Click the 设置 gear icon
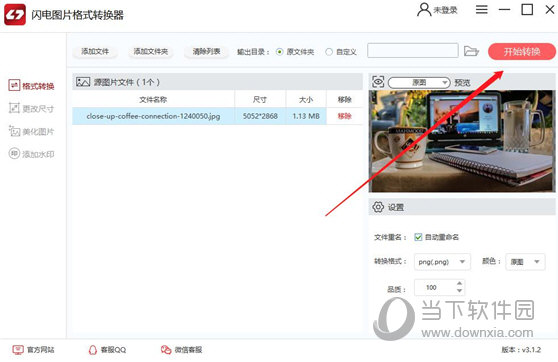 tap(378, 207)
